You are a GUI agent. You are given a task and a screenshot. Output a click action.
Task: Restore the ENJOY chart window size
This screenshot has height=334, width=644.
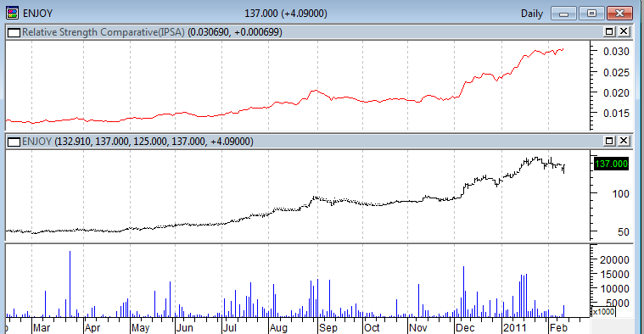coord(591,13)
